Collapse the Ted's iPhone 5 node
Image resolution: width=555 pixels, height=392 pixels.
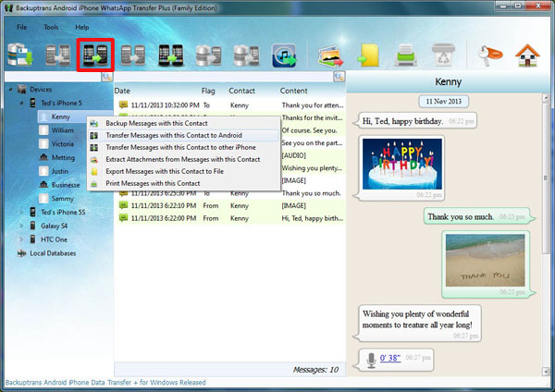[x=21, y=103]
